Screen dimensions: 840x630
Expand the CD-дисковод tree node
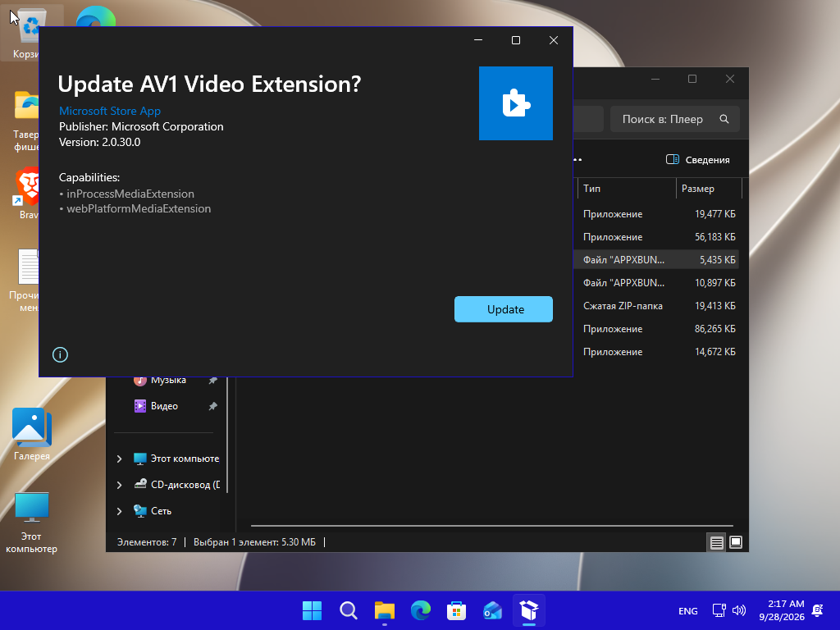click(x=119, y=485)
